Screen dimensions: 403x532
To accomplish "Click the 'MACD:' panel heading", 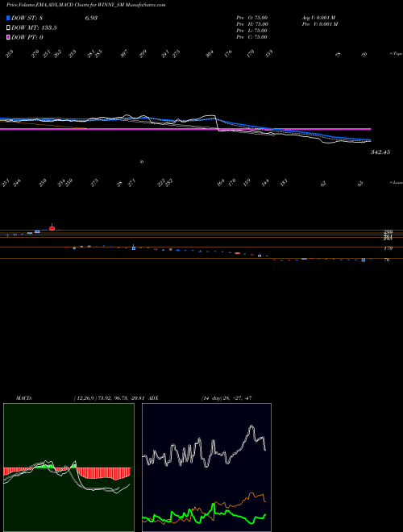I will [x=24, y=398].
